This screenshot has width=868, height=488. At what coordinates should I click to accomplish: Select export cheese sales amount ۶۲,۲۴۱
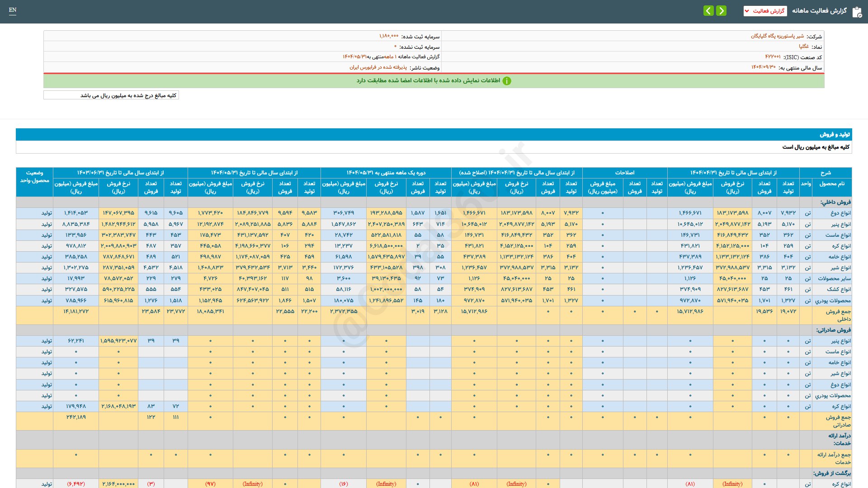pos(76,341)
